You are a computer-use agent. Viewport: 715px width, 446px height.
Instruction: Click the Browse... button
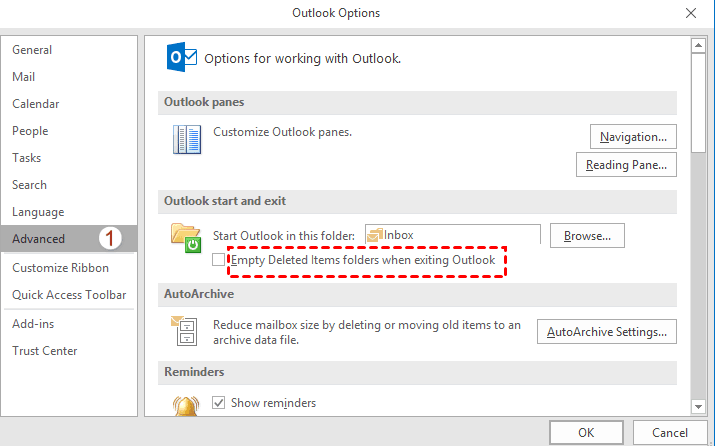point(587,236)
